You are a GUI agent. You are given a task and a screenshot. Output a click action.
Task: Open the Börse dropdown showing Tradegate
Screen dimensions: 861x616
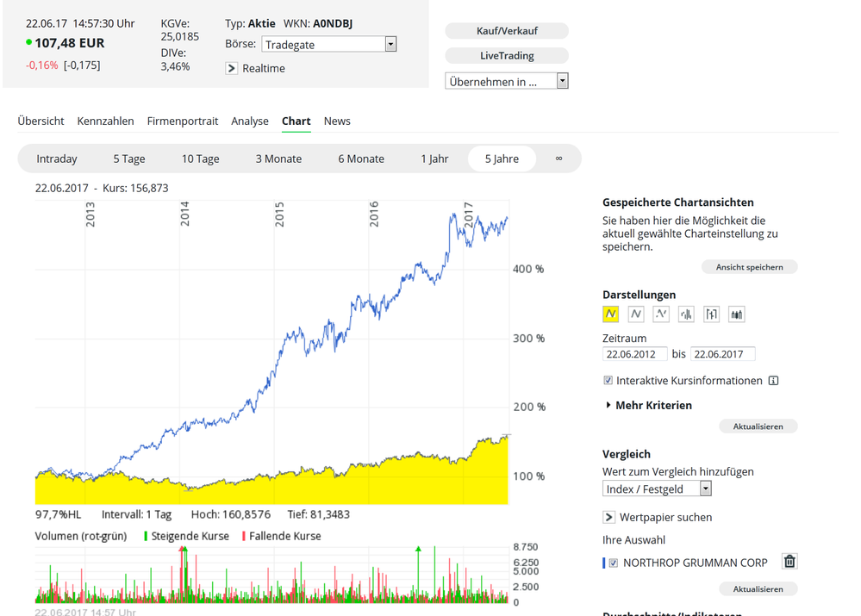tap(390, 43)
